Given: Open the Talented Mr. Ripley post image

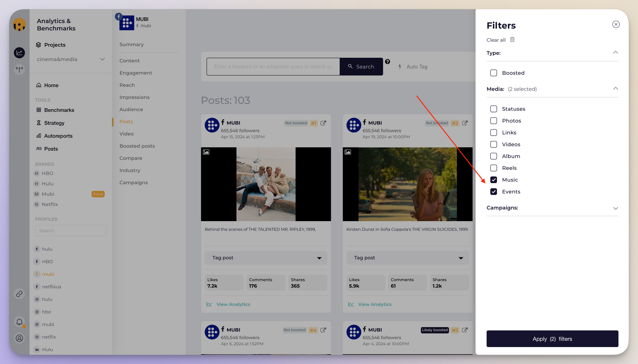Looking at the screenshot, I should coord(266,184).
